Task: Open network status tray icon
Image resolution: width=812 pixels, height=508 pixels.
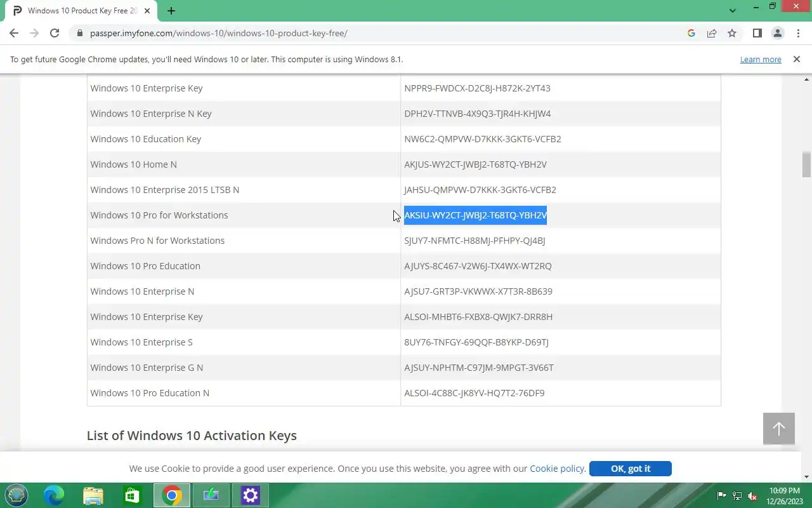Action: coord(737,496)
